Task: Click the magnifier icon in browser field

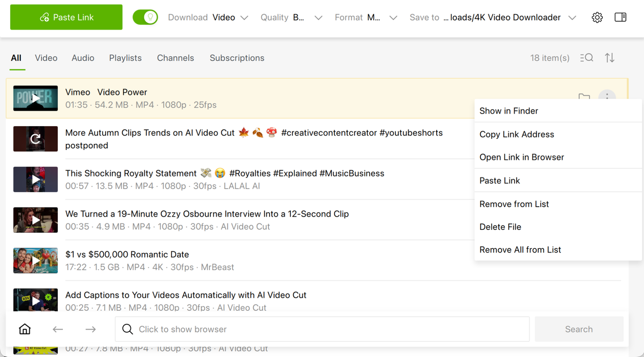Action: 128,329
